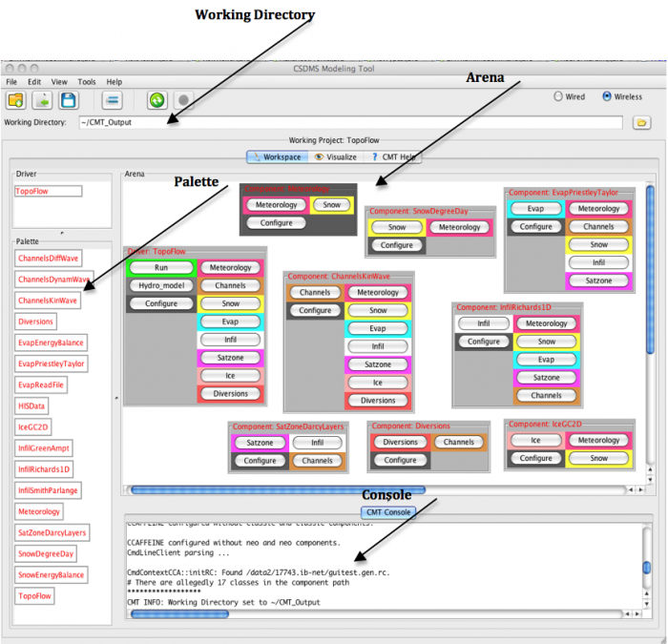Select ChannelsKinWave in the Palette list
This screenshot has width=668, height=644.
coord(49,301)
